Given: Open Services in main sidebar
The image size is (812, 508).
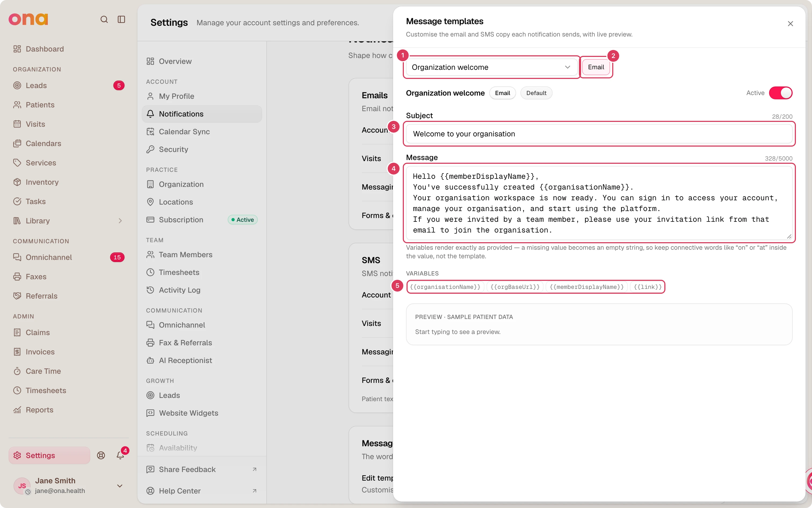Looking at the screenshot, I should pyautogui.click(x=68, y=163).
